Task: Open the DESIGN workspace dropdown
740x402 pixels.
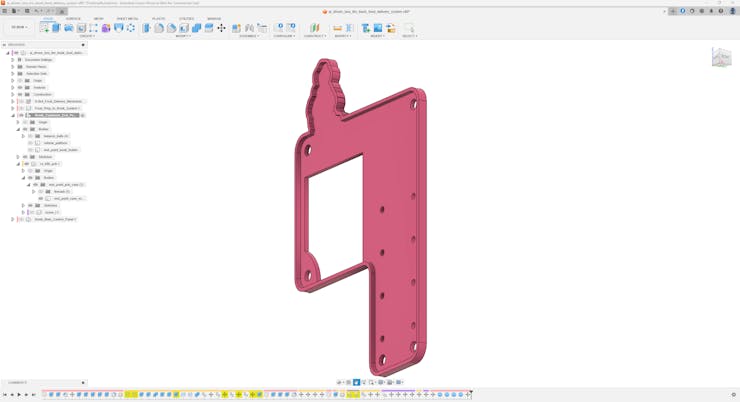Action: click(19, 28)
